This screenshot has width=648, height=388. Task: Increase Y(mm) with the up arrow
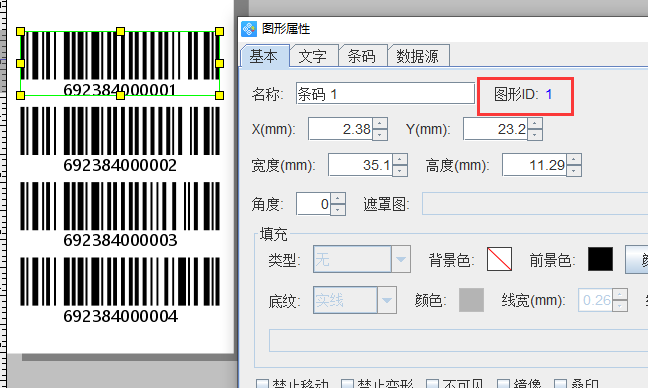click(535, 123)
